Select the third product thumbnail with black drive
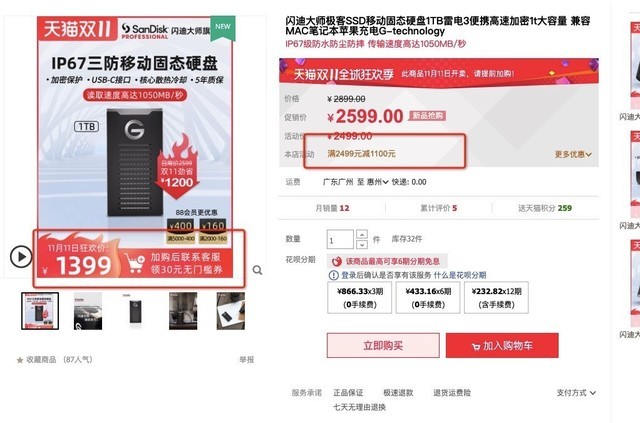 (x=136, y=311)
